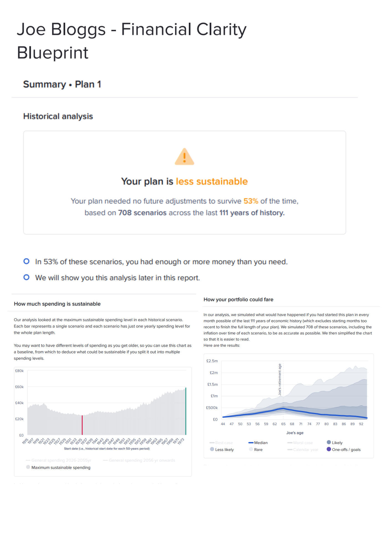
Task: Click the 'Less likely' legend circle icon
Action: click(x=212, y=449)
